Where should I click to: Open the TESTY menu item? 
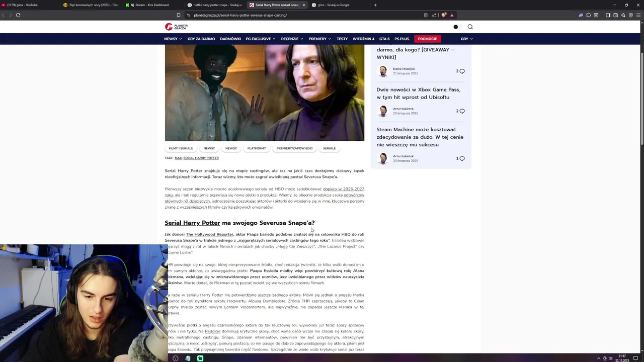click(342, 39)
